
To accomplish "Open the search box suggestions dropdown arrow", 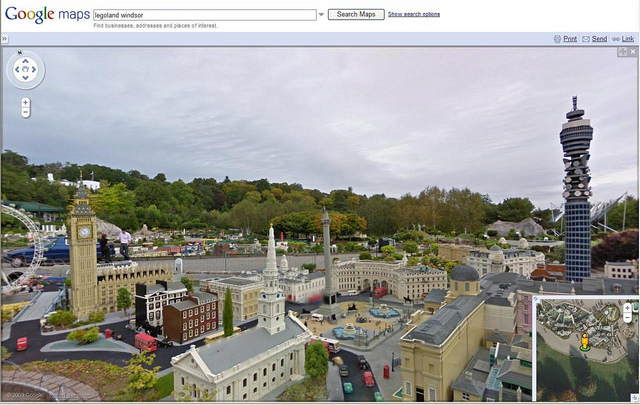I will point(321,15).
